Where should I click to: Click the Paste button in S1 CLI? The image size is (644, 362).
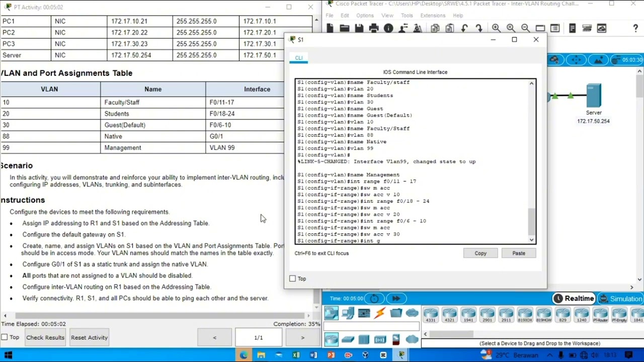pyautogui.click(x=519, y=253)
